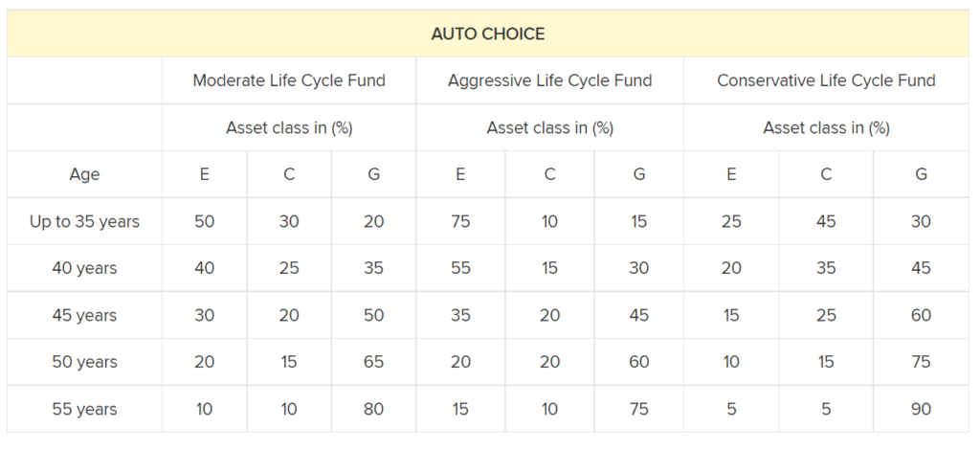Select Aggressive fund E value 75 for 35 years
This screenshot has height=450, width=980.
460,221
